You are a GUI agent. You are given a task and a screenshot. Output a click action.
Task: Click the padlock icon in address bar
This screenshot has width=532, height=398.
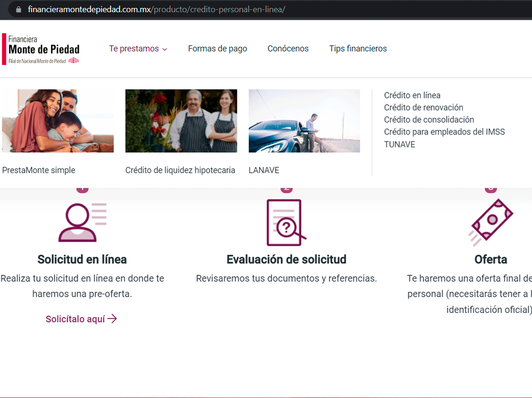coord(18,9)
